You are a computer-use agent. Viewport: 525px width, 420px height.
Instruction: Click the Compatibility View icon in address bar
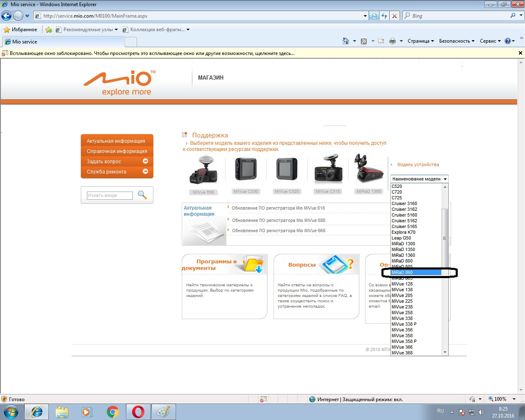coord(374,16)
